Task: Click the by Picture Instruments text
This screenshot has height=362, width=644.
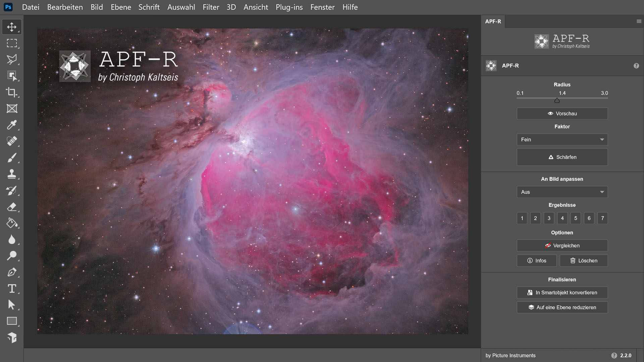Action: tap(511, 356)
